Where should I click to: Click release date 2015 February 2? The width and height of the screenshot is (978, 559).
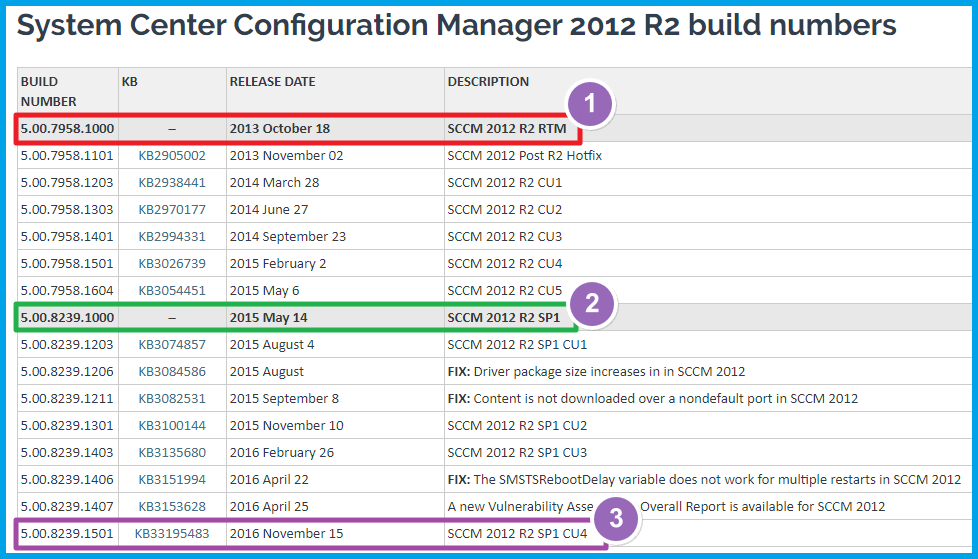(x=278, y=263)
